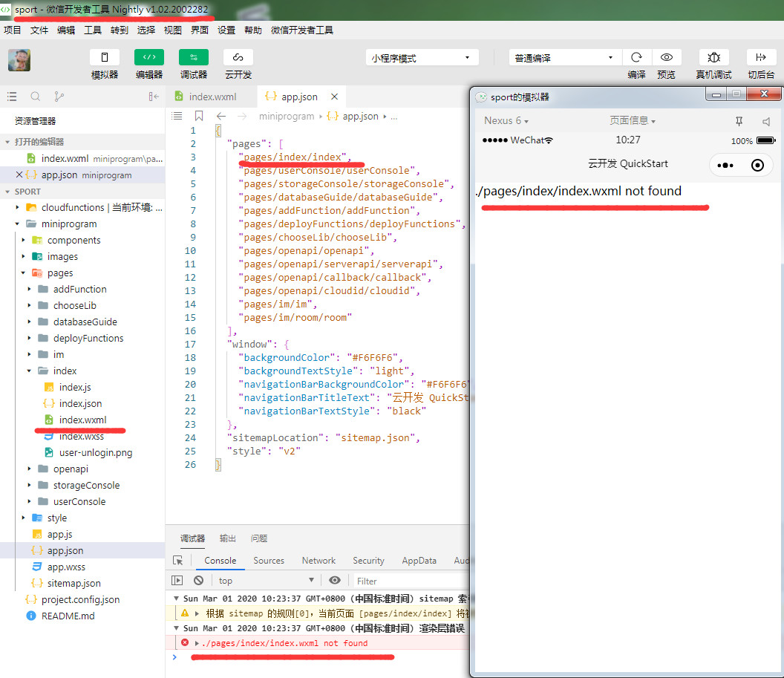This screenshot has height=678, width=784.
Task: Switch to the Network devtools tab
Action: 318,561
